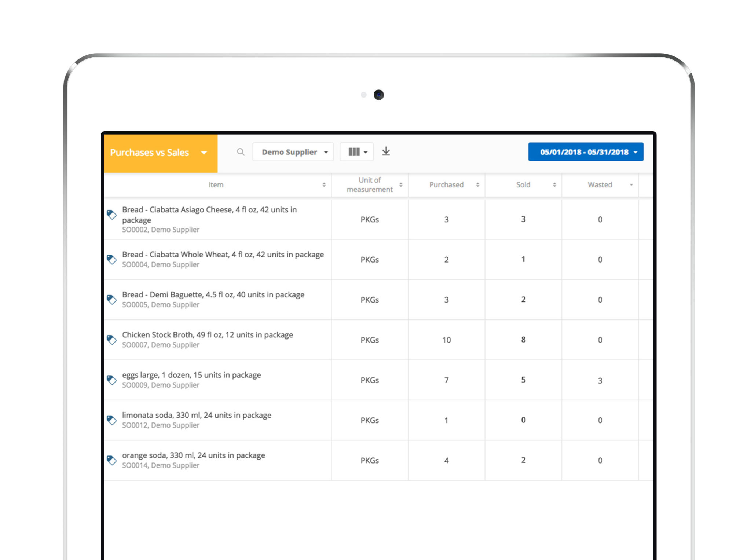This screenshot has width=751, height=560.
Task: Click the download export icon
Action: (386, 151)
